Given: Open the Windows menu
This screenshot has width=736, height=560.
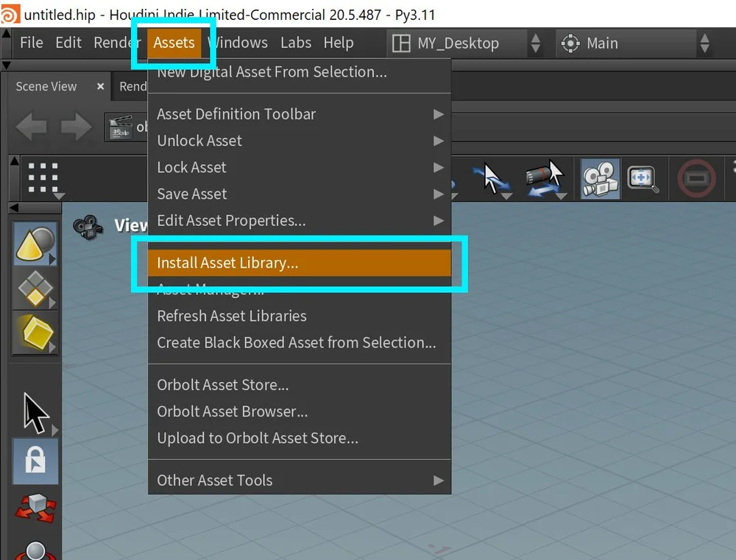Looking at the screenshot, I should pyautogui.click(x=238, y=43).
